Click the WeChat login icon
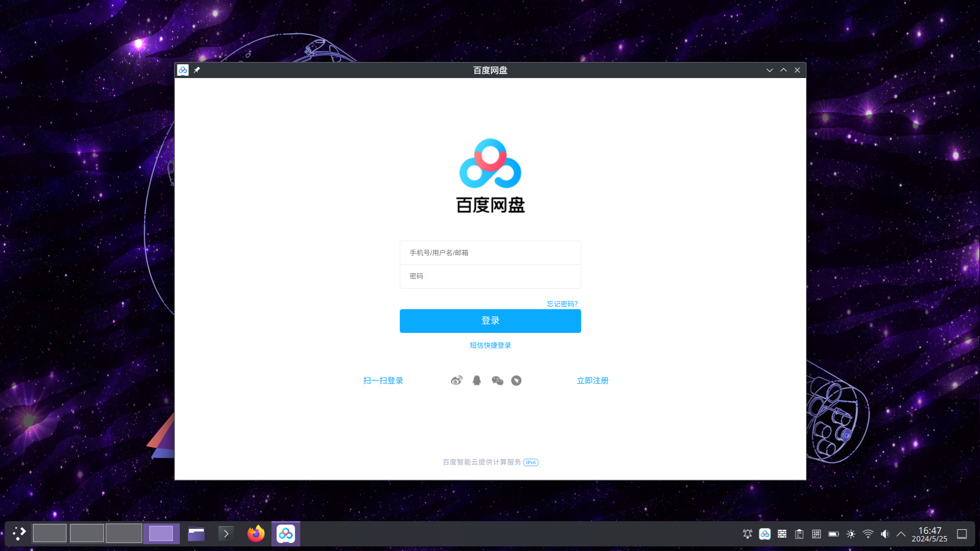 pyautogui.click(x=497, y=380)
